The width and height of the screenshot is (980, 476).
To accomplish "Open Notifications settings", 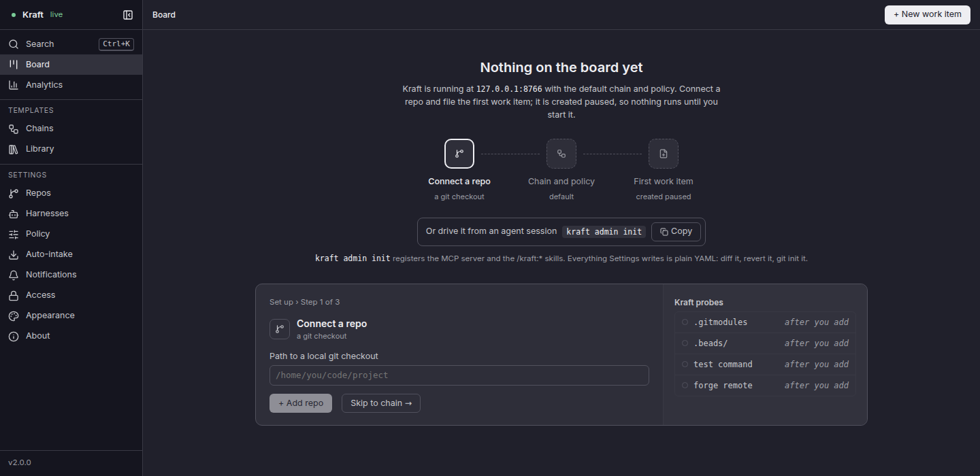I will tap(71, 275).
